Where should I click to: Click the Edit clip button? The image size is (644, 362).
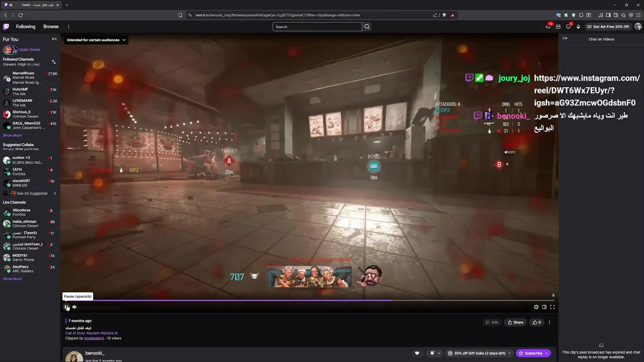(x=492, y=322)
